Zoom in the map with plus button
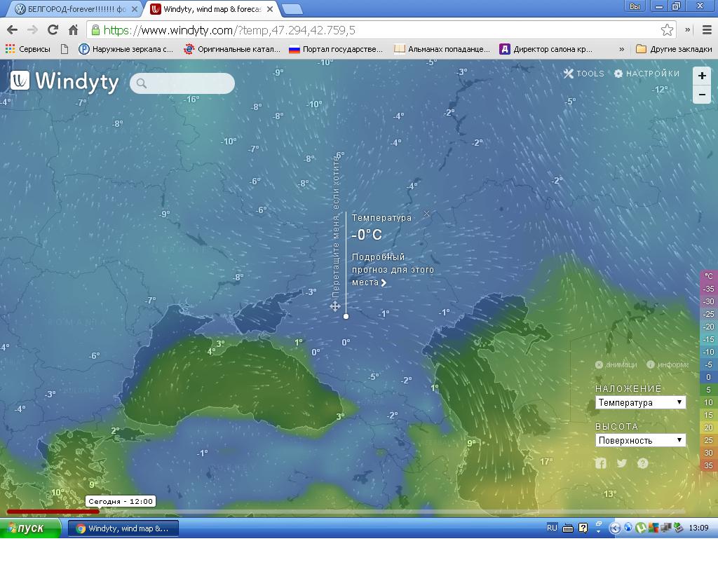Viewport: 718px width, 588px height. pyautogui.click(x=702, y=76)
